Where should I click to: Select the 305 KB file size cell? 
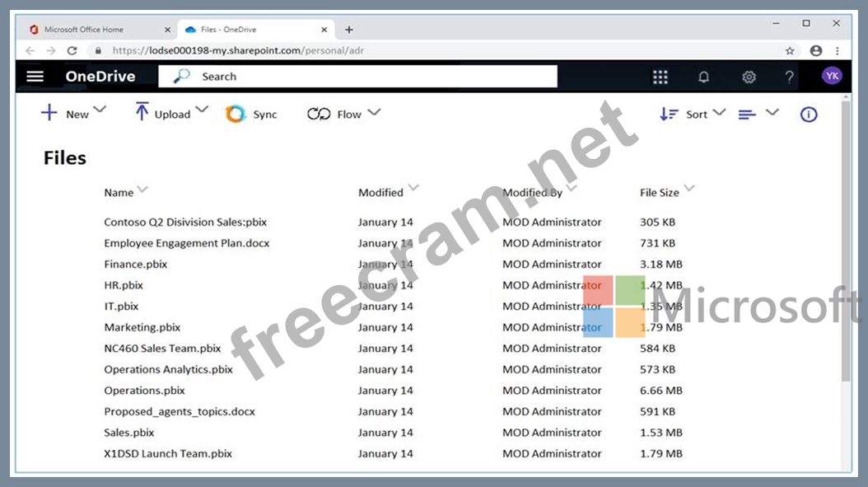click(658, 222)
